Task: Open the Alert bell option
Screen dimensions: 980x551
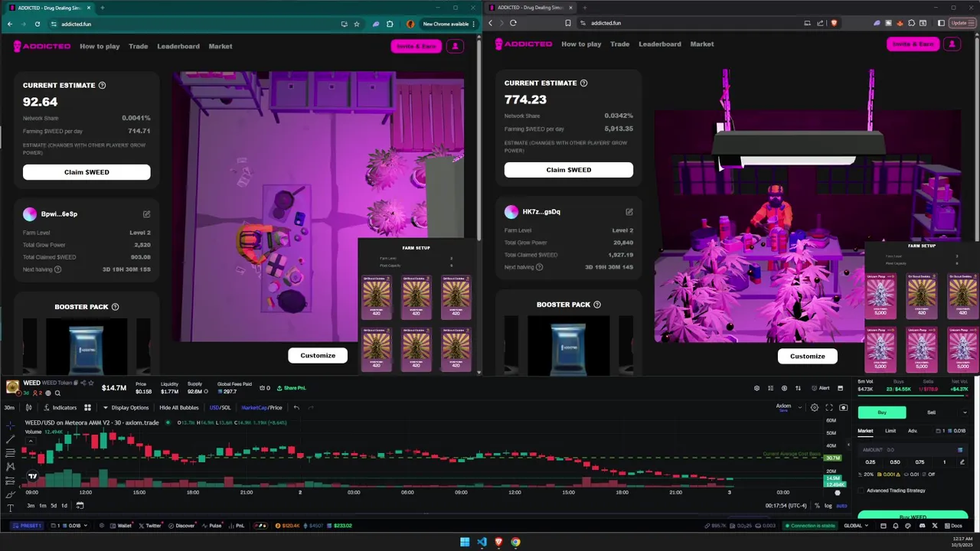Action: [x=820, y=388]
